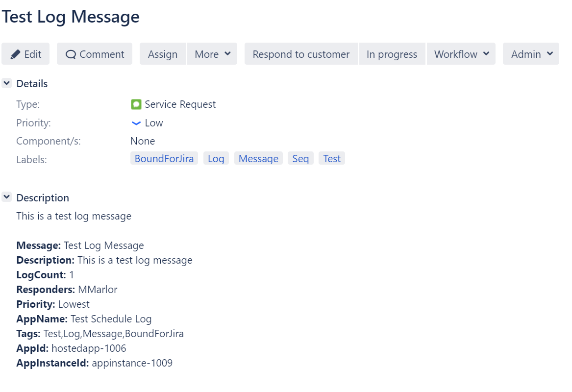Collapse the Description section chevron

[6, 197]
